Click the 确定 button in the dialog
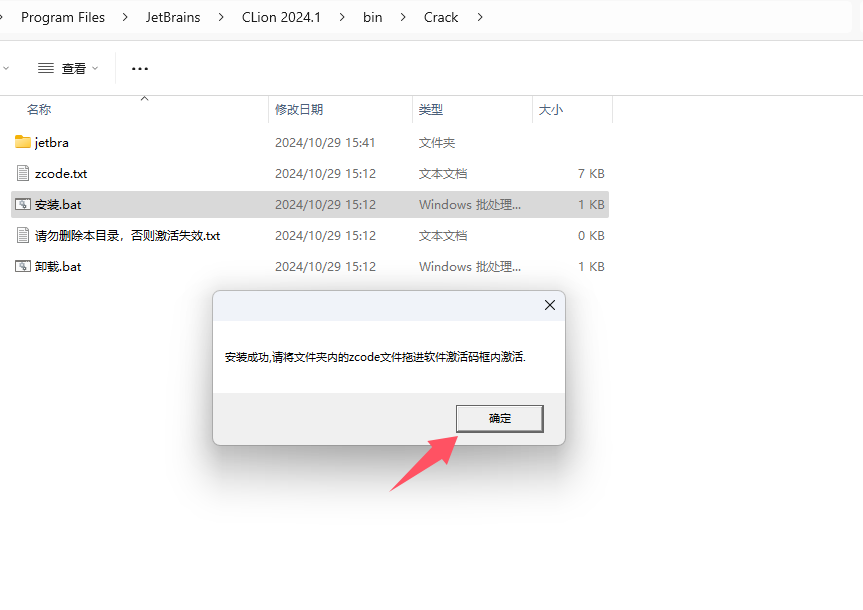Image resolution: width=863 pixels, height=610 pixels. [x=500, y=418]
